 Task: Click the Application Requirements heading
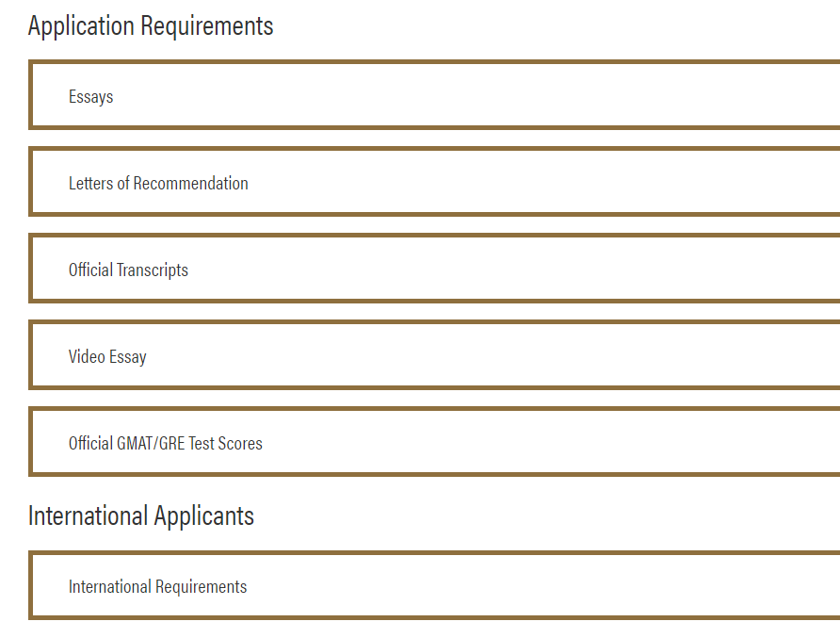pyautogui.click(x=151, y=25)
